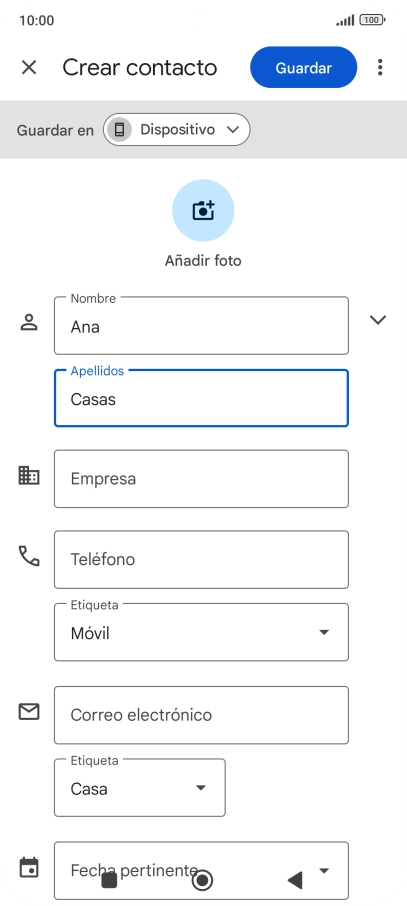Expand more name fields chevron
Screen dimensions: 407x906
(x=378, y=320)
